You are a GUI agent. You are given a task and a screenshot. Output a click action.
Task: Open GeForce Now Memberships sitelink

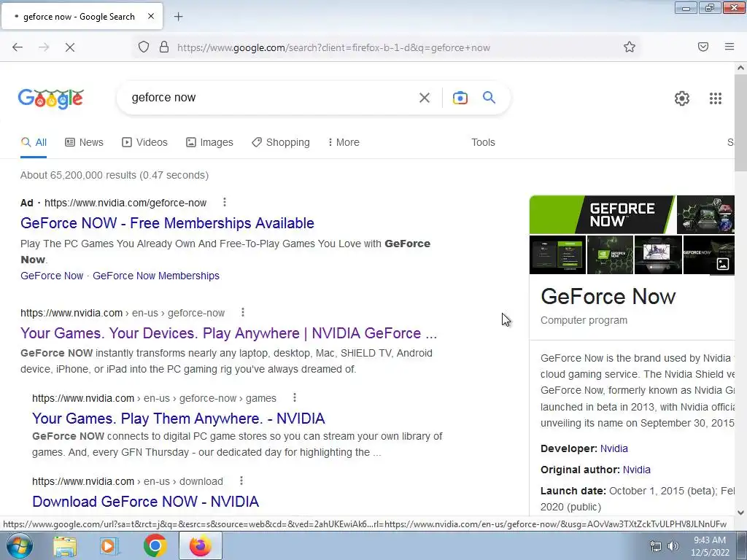[156, 276]
